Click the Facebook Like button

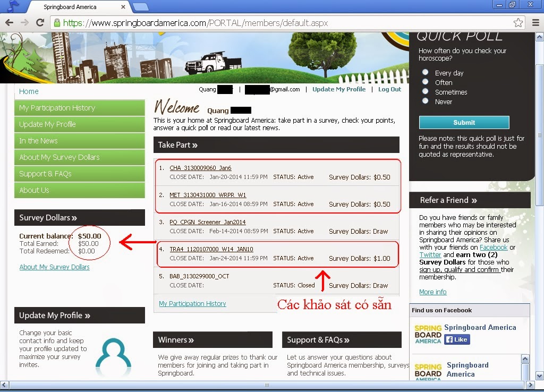457,339
